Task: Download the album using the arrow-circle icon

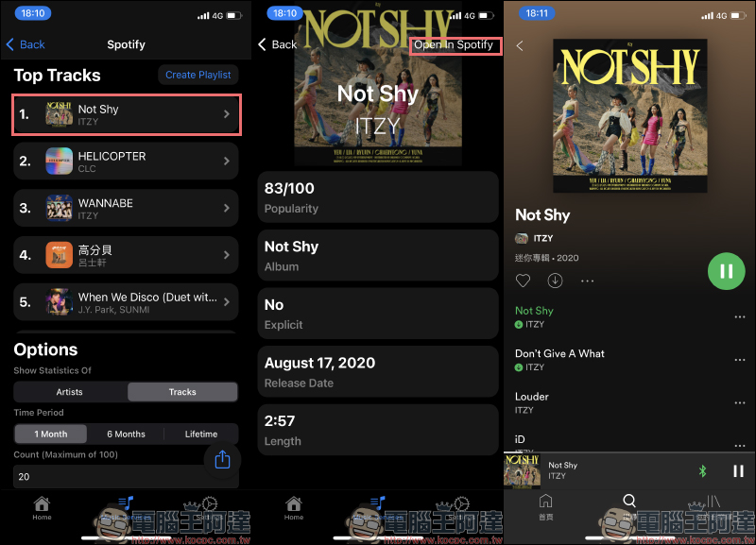Action: coord(555,281)
